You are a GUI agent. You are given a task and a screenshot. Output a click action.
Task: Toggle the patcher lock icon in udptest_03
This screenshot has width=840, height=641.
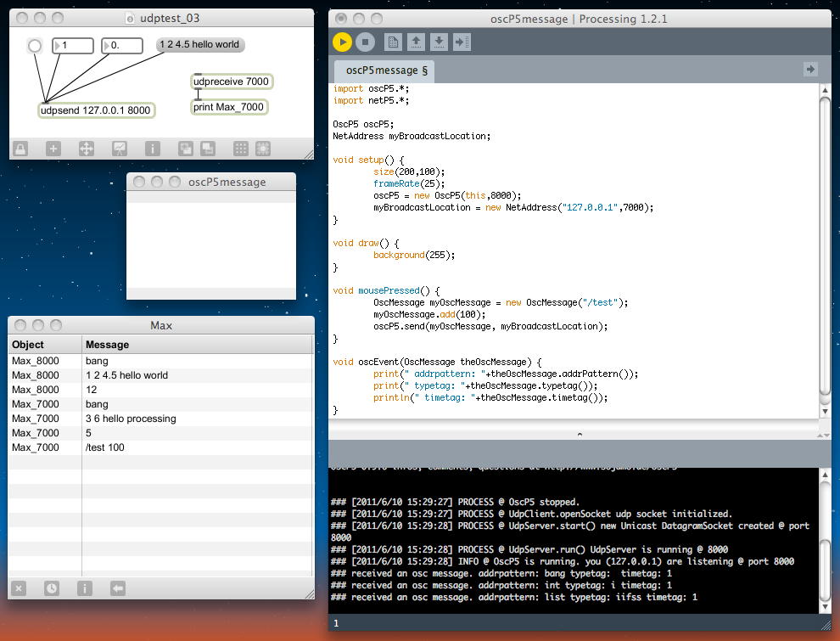[x=20, y=149]
